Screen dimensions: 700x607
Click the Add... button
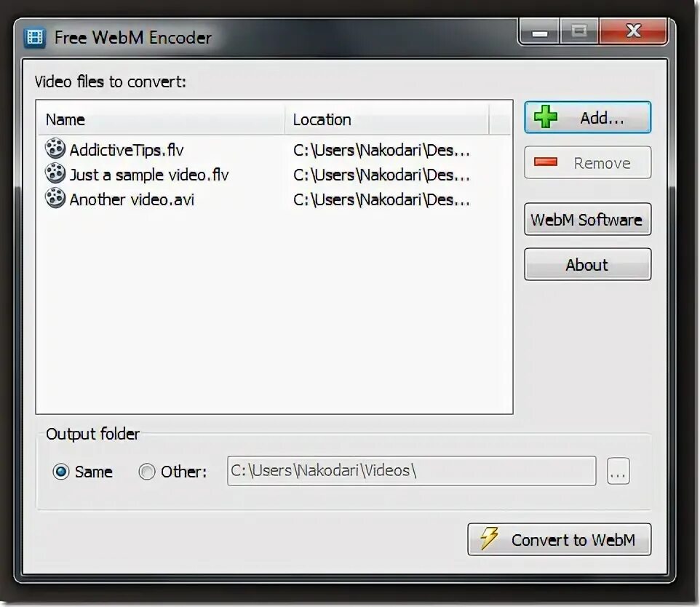point(587,117)
